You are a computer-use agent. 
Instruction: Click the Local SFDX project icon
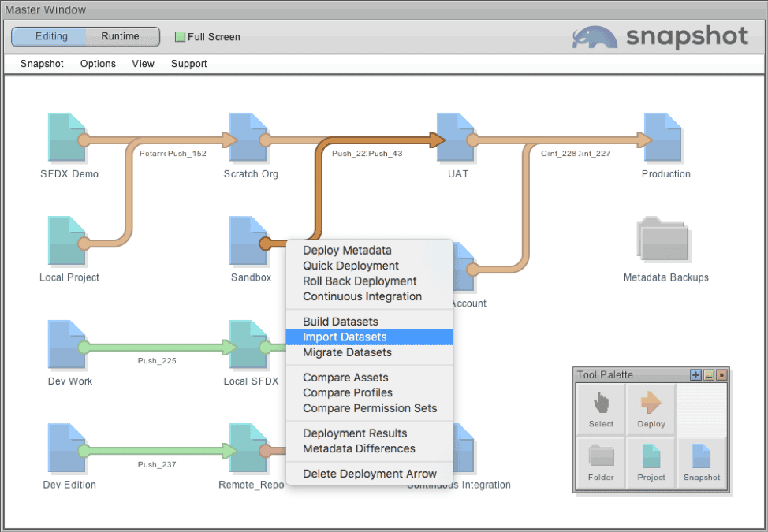(x=248, y=344)
